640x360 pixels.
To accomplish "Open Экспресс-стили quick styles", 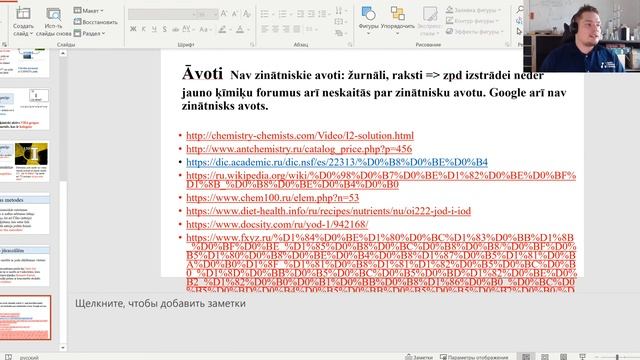I will point(429,20).
